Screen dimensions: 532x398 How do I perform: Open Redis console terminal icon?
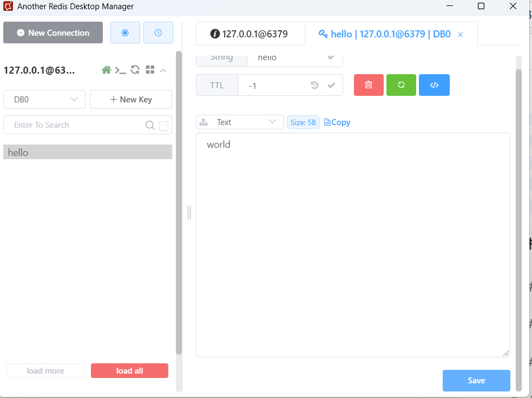(x=121, y=70)
